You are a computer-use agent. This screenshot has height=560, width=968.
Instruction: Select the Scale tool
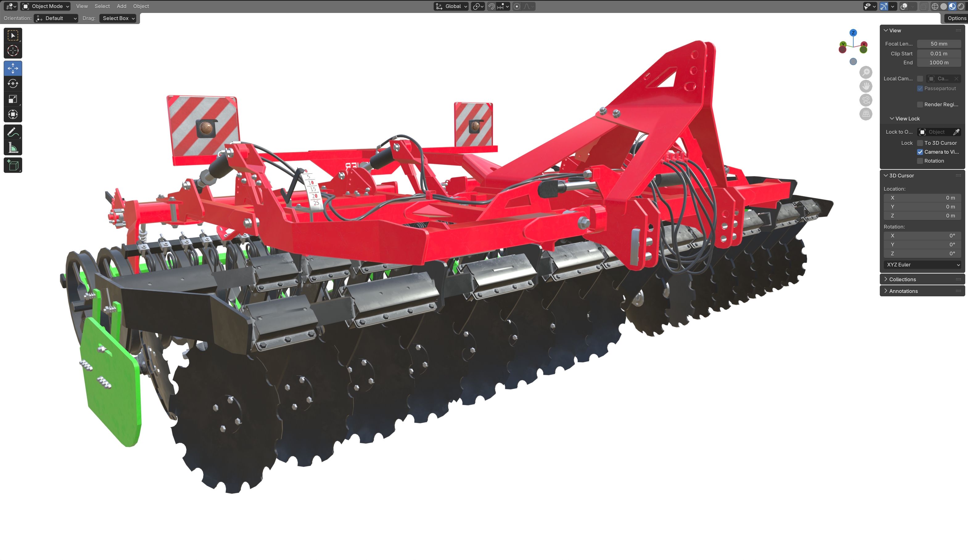point(13,99)
